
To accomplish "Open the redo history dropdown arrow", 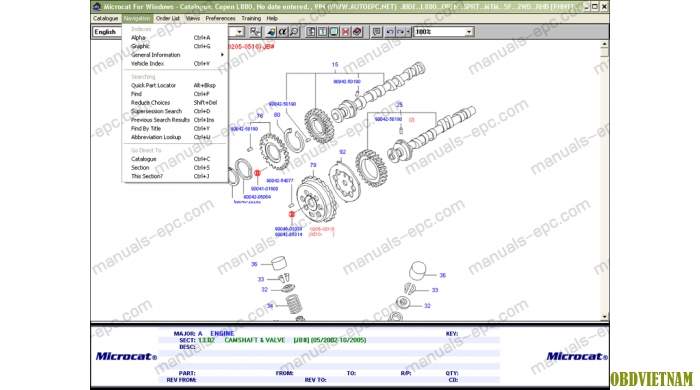I will pos(408,32).
